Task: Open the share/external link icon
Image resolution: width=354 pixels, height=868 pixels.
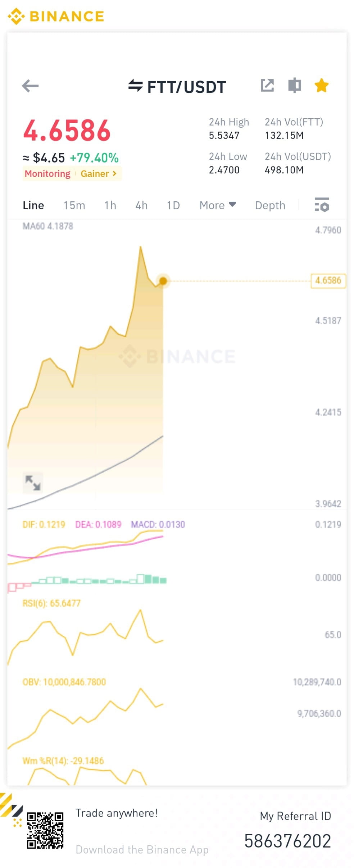Action: 267,86
